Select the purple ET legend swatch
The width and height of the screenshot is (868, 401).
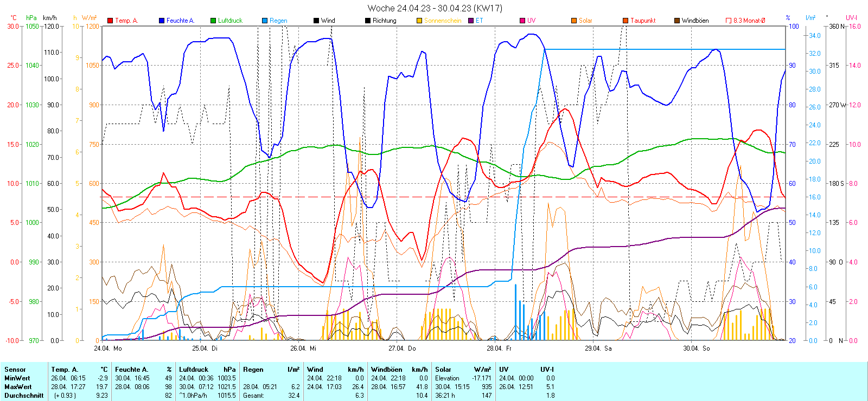click(471, 21)
